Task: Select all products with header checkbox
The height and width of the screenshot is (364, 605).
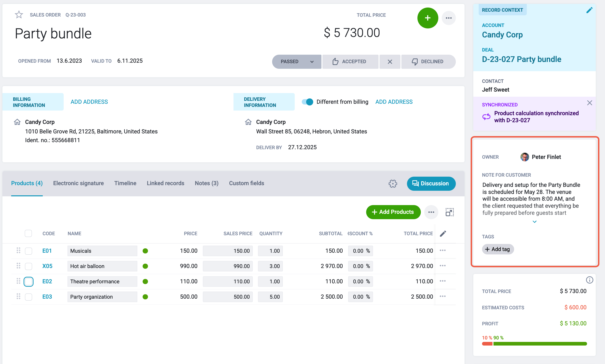Action: [28, 233]
